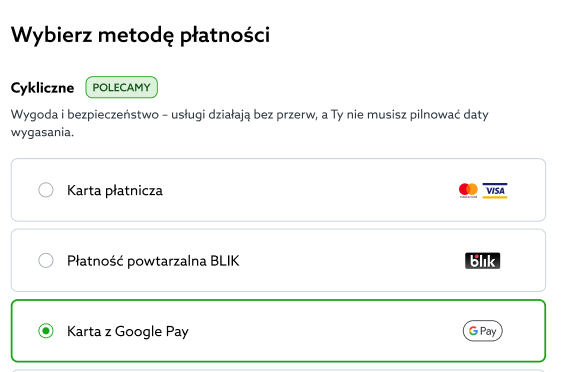Click the "Wybierz metodę płatności" title
568x372 pixels.
click(x=141, y=35)
